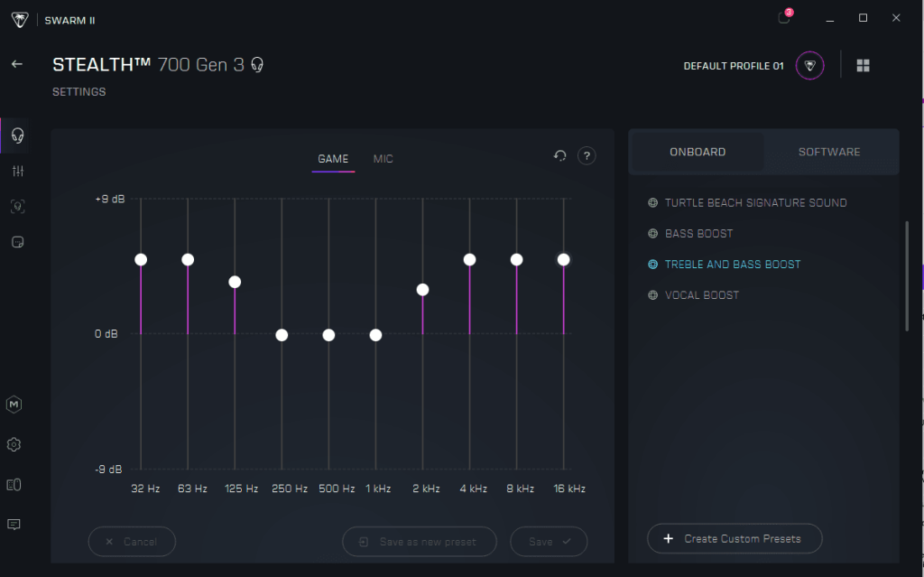Click the back arrow icon
Viewport: 924px width, 577px height.
click(16, 64)
